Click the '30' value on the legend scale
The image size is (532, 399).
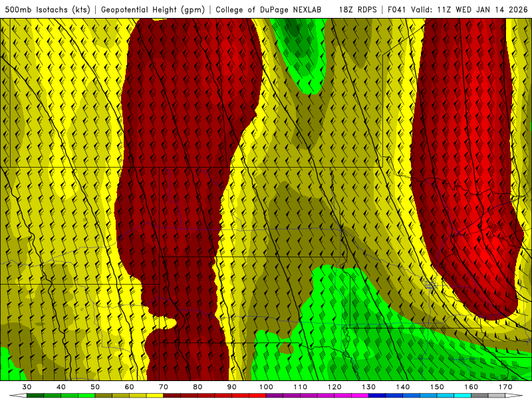tap(27, 387)
